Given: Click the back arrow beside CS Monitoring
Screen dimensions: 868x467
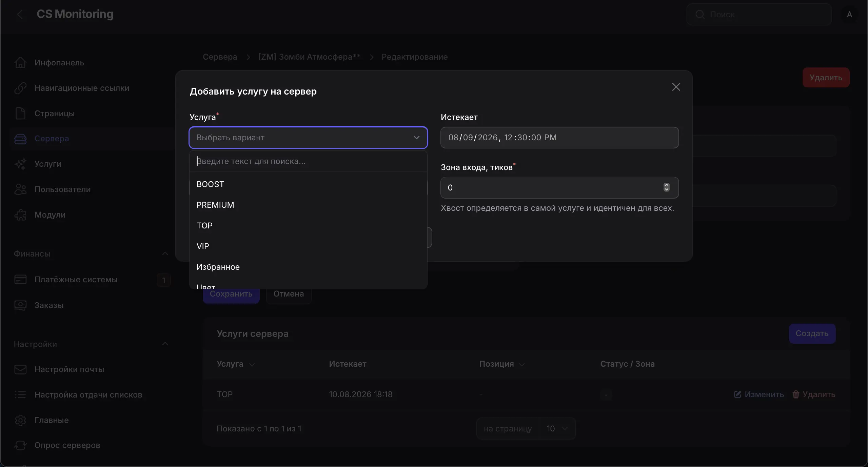Looking at the screenshot, I should click(x=20, y=14).
